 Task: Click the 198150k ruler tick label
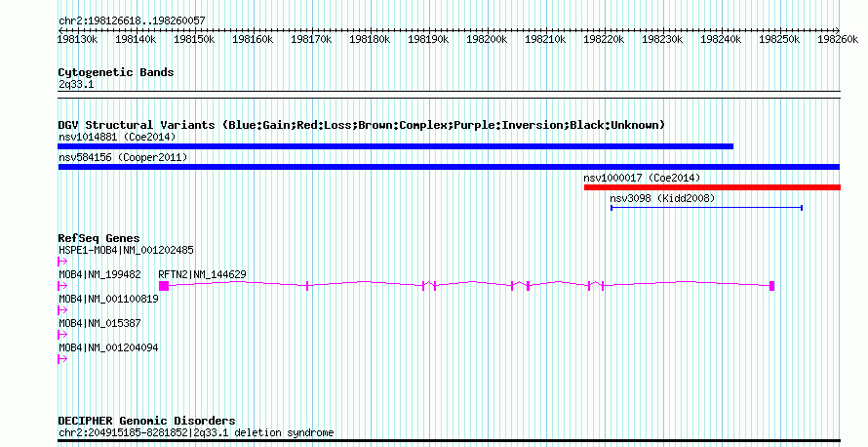coord(194,39)
